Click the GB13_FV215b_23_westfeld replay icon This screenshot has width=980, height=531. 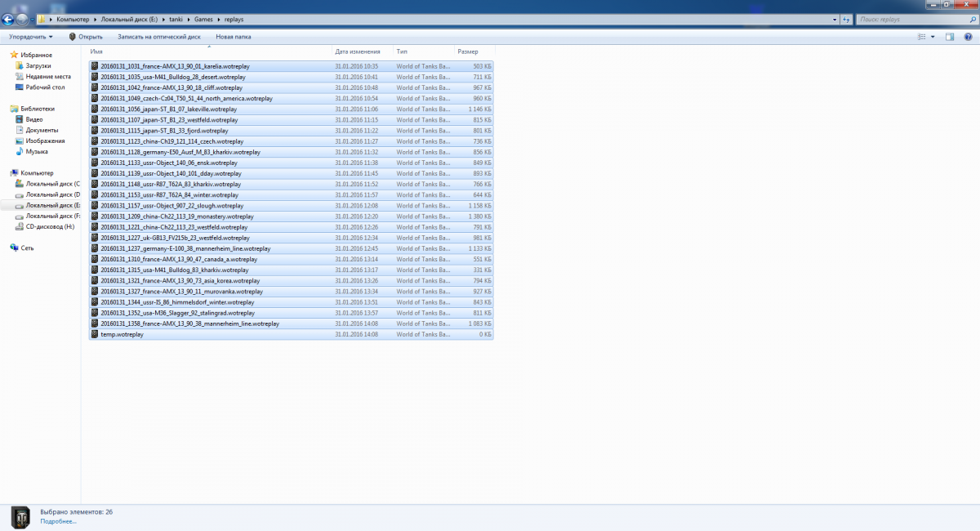(95, 238)
